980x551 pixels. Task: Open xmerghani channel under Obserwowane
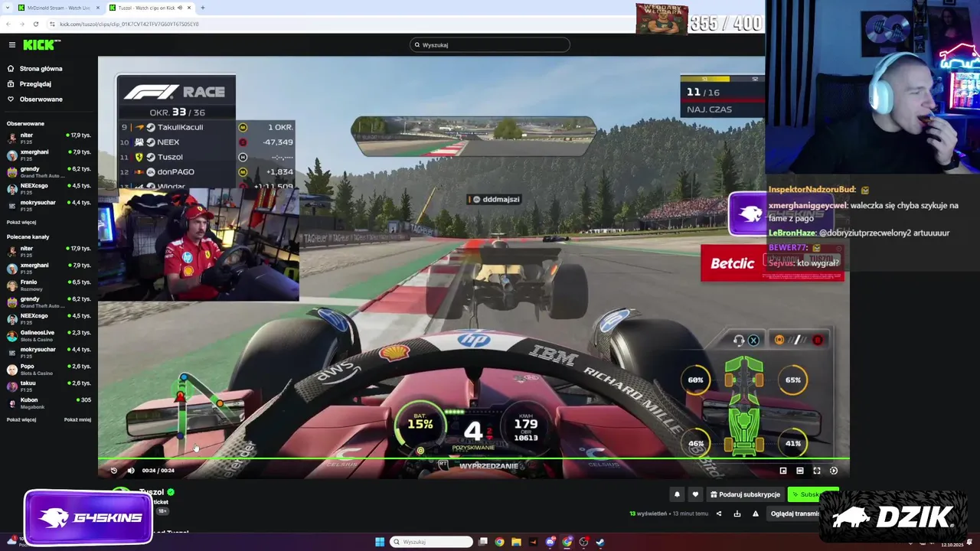pyautogui.click(x=49, y=155)
